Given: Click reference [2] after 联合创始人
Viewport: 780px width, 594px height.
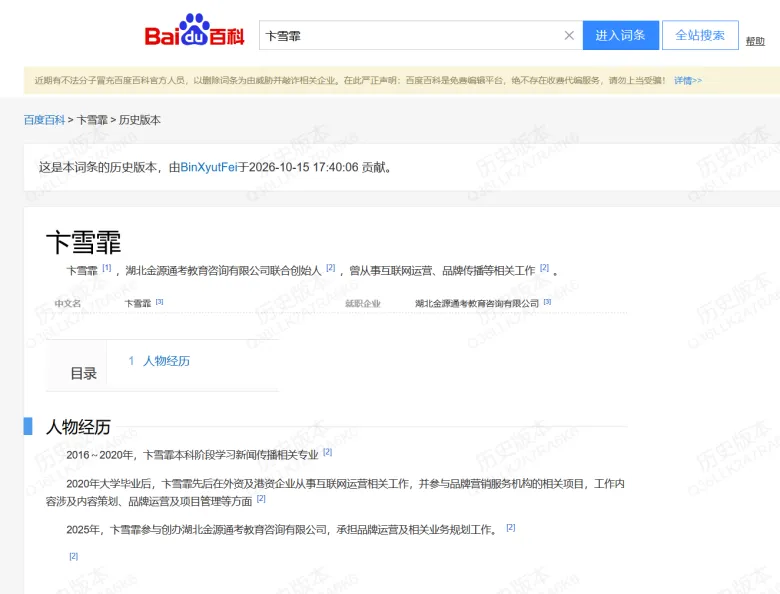Looking at the screenshot, I should pos(330,268).
